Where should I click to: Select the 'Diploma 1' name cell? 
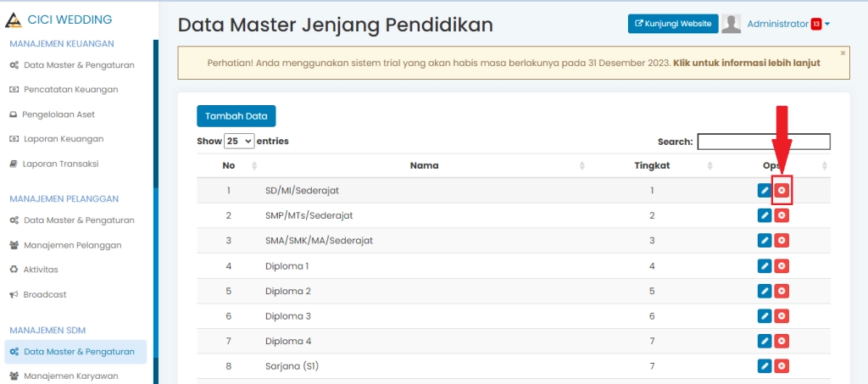287,266
